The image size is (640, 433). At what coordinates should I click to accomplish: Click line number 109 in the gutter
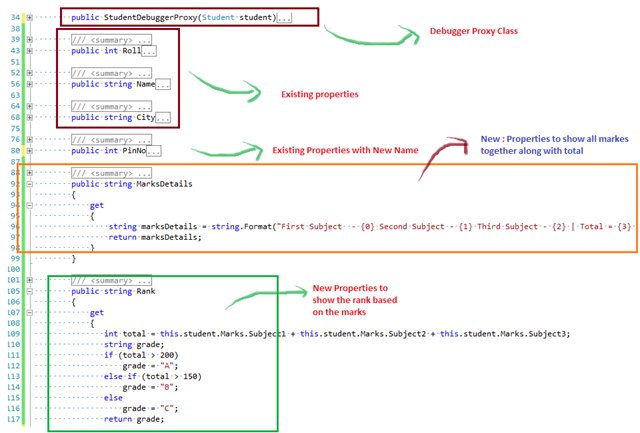(12, 334)
